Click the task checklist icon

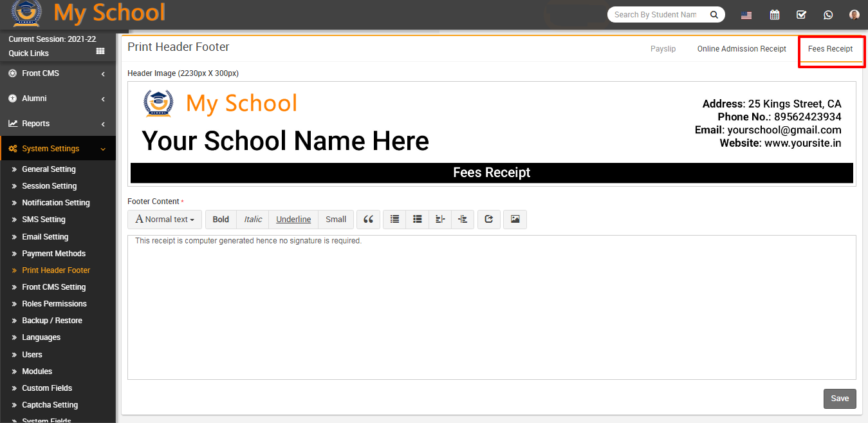pyautogui.click(x=801, y=15)
